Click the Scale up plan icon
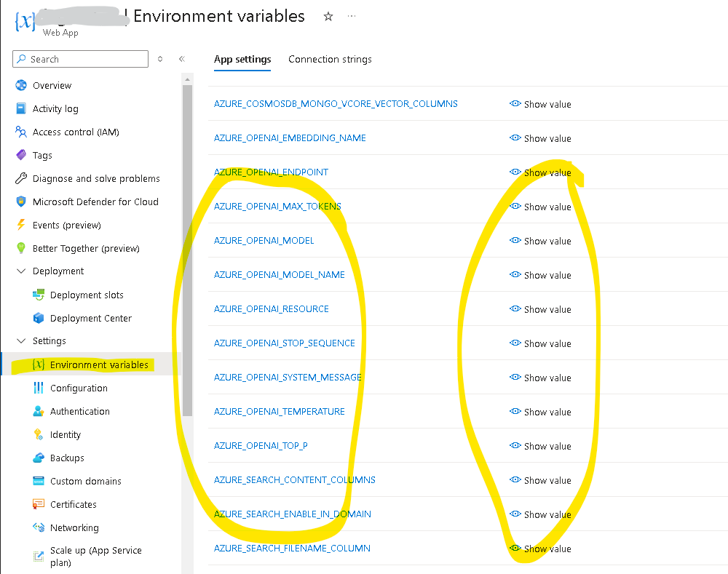Image resolution: width=728 pixels, height=574 pixels. coord(39,556)
